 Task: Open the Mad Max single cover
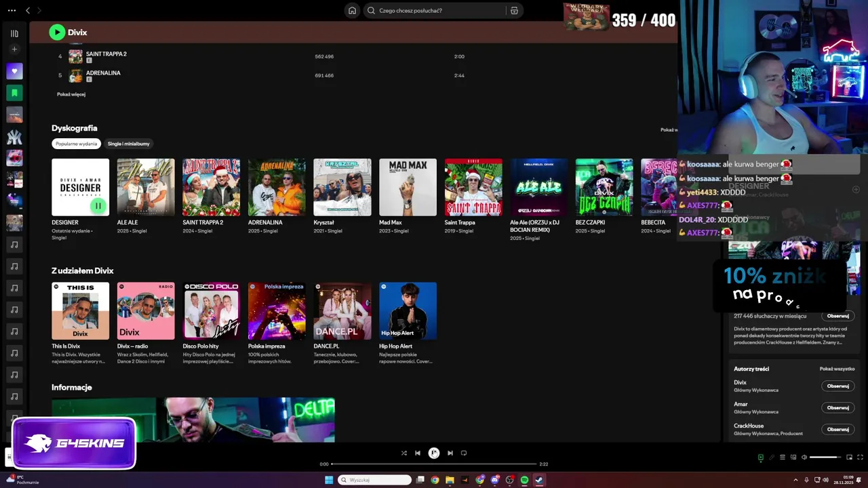408,187
